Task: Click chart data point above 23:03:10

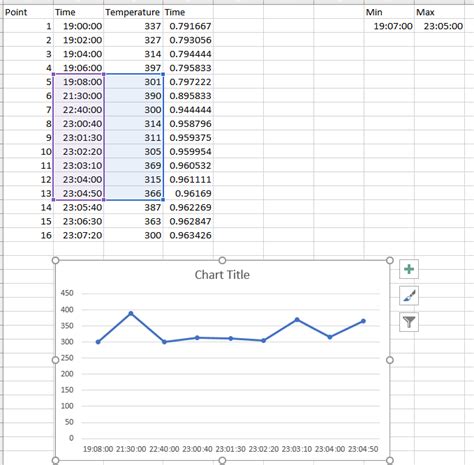Action: (297, 320)
